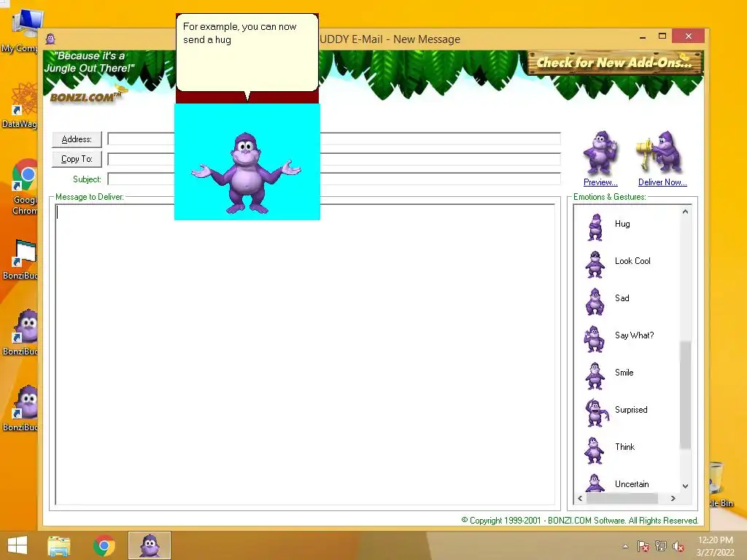Select the Think gesture icon

click(x=595, y=450)
